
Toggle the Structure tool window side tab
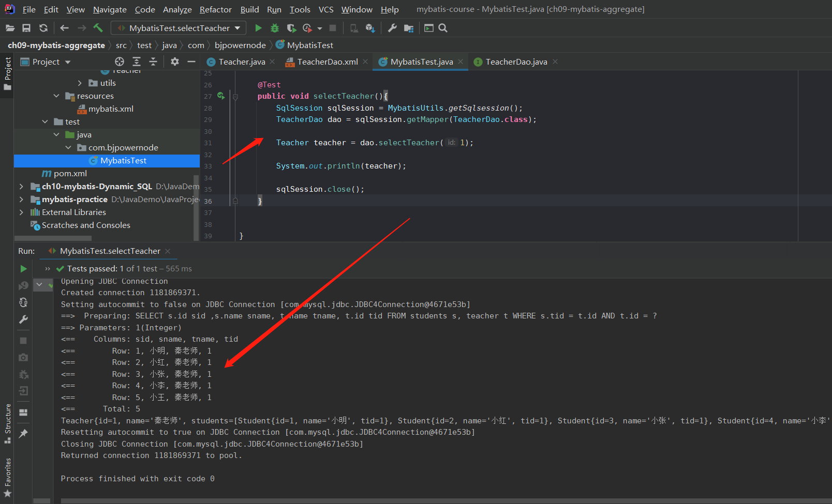[7, 423]
